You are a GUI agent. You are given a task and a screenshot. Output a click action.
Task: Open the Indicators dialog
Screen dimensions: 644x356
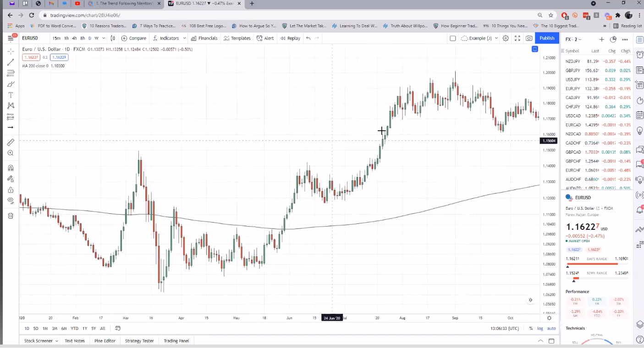pyautogui.click(x=165, y=38)
